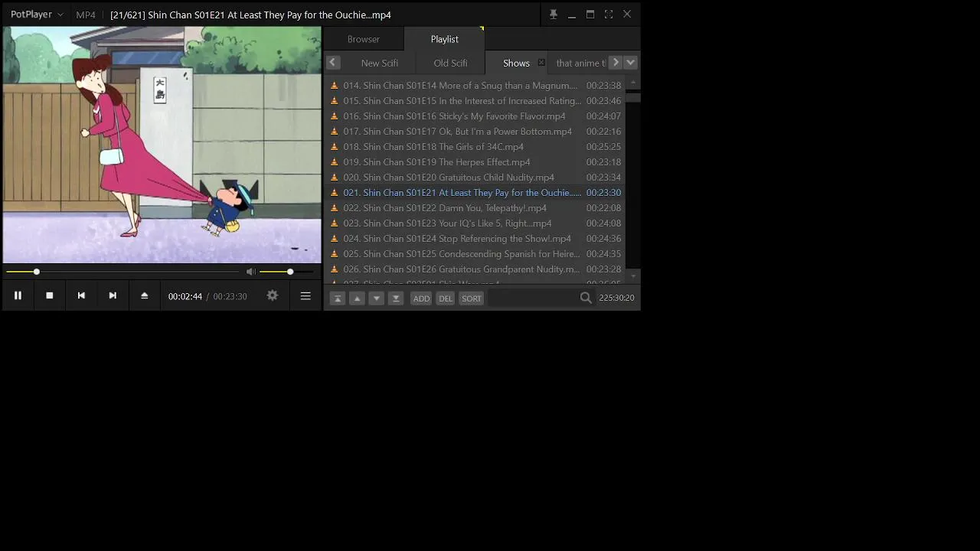
Task: Click the playlist vertical scrollbar thumb
Action: (x=632, y=97)
